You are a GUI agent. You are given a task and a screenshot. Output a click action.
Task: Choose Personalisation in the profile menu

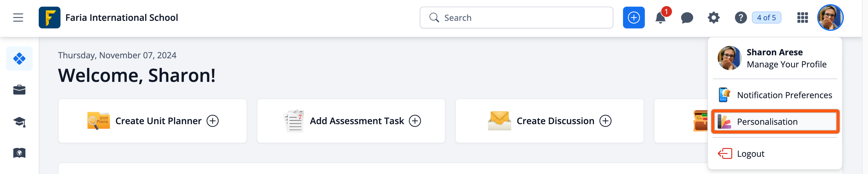[775, 121]
